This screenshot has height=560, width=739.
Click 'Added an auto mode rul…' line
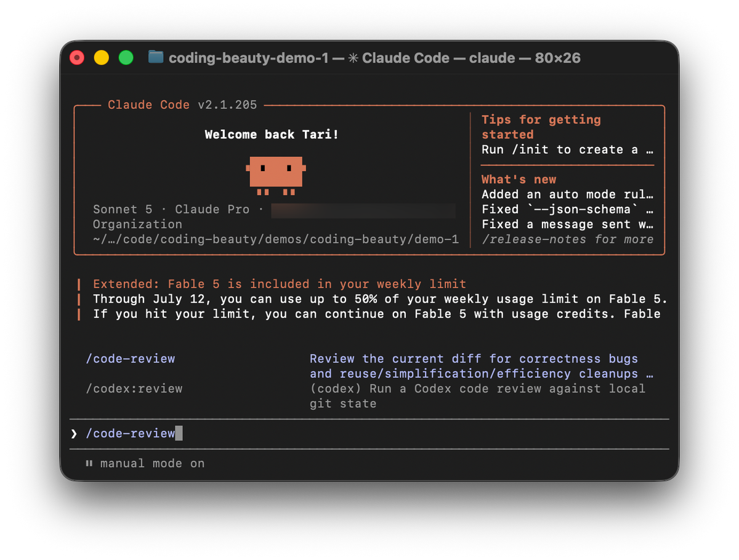(x=567, y=194)
